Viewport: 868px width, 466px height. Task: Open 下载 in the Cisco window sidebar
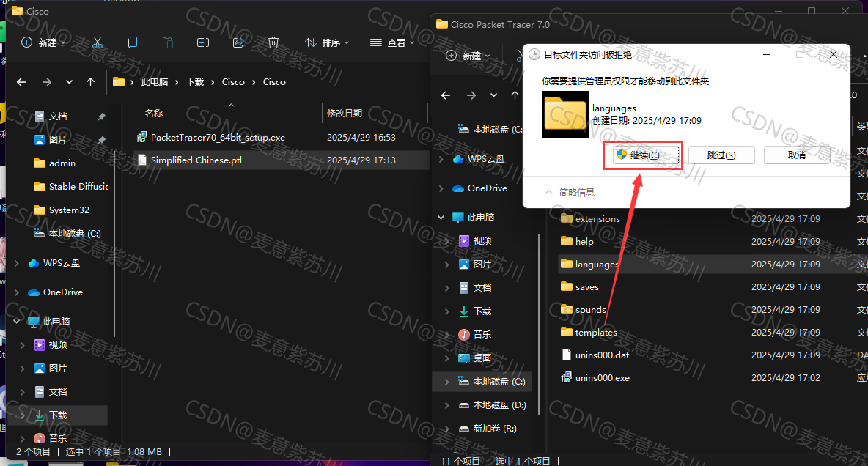pos(58,415)
